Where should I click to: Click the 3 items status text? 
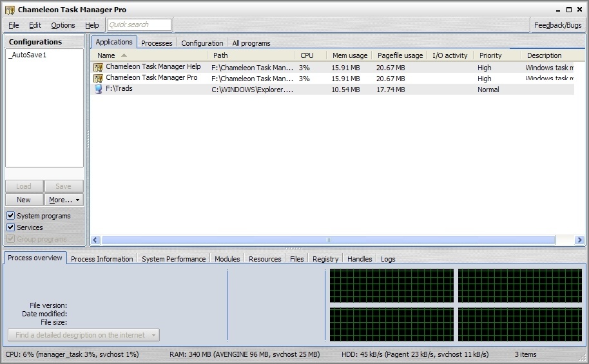[x=525, y=354]
